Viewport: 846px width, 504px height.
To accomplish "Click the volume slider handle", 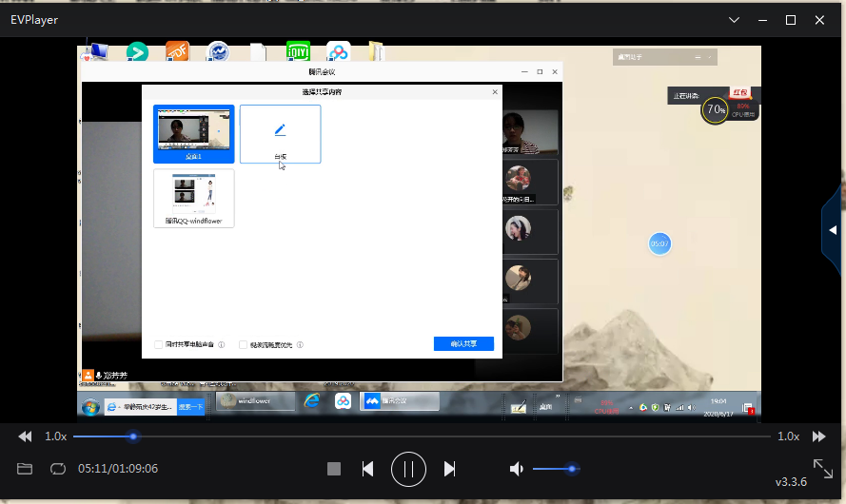I will pyautogui.click(x=572, y=469).
